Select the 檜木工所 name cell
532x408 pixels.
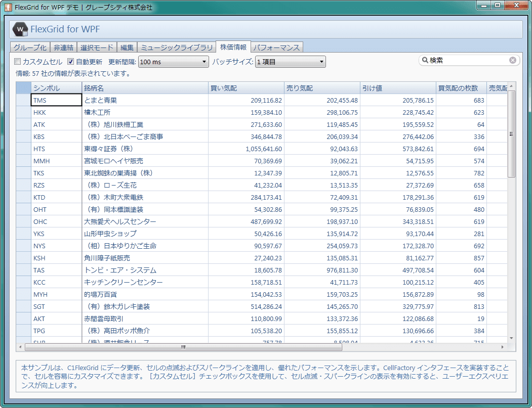145,113
